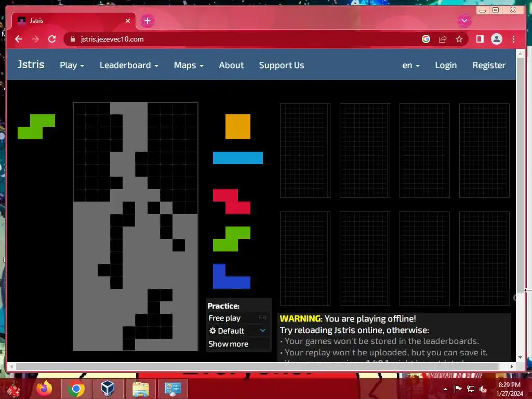
Task: Open the browser side panel
Action: tap(480, 39)
